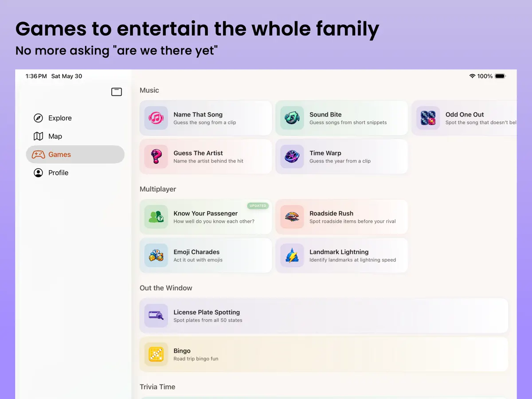
Task: Play Bingo via its title text
Action: (x=182, y=351)
